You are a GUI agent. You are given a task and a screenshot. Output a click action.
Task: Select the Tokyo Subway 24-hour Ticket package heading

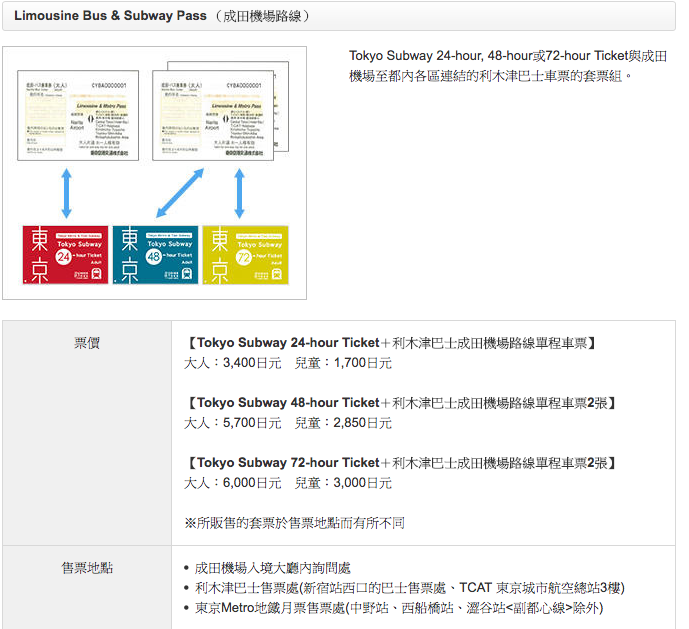pyautogui.click(x=391, y=344)
